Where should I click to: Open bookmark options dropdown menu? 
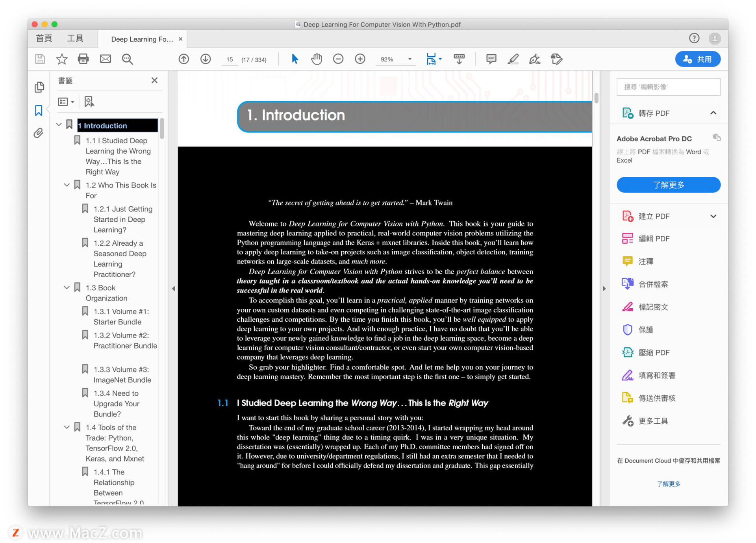66,102
